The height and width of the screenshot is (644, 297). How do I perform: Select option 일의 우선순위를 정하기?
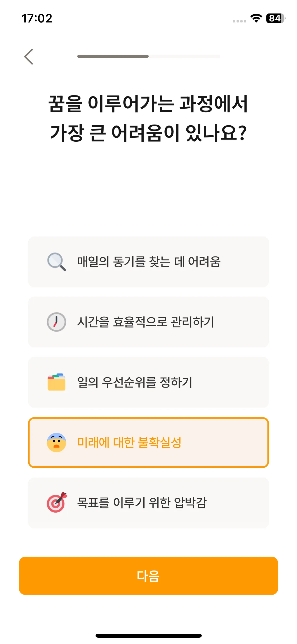click(x=148, y=382)
